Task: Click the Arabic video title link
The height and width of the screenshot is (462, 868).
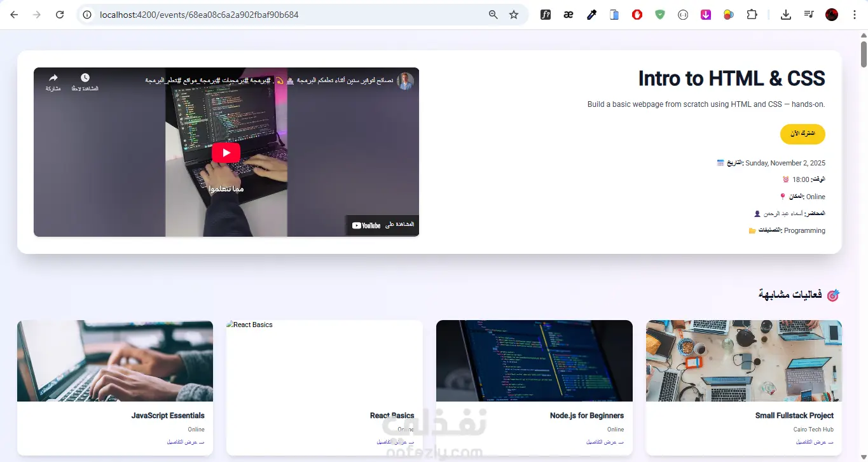Action: [270, 81]
